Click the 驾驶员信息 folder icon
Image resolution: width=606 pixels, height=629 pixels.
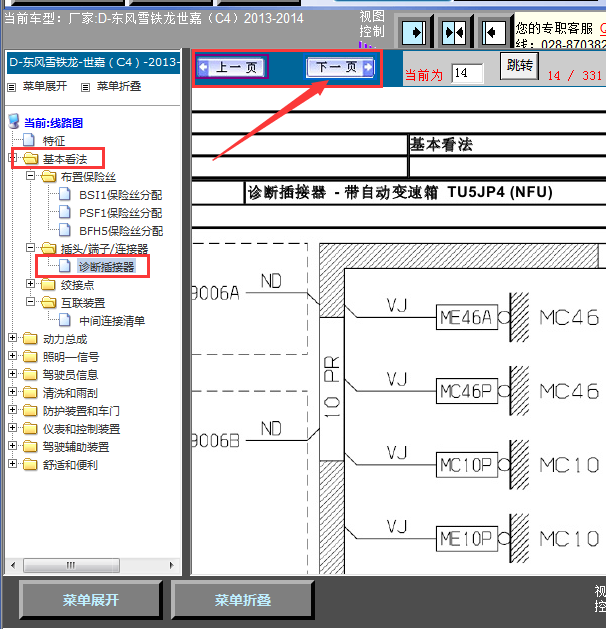(30, 374)
